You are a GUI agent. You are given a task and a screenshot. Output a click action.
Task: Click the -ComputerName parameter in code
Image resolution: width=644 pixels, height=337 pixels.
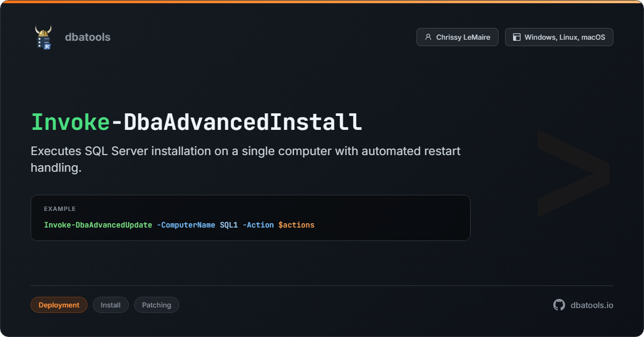pyautogui.click(x=186, y=225)
